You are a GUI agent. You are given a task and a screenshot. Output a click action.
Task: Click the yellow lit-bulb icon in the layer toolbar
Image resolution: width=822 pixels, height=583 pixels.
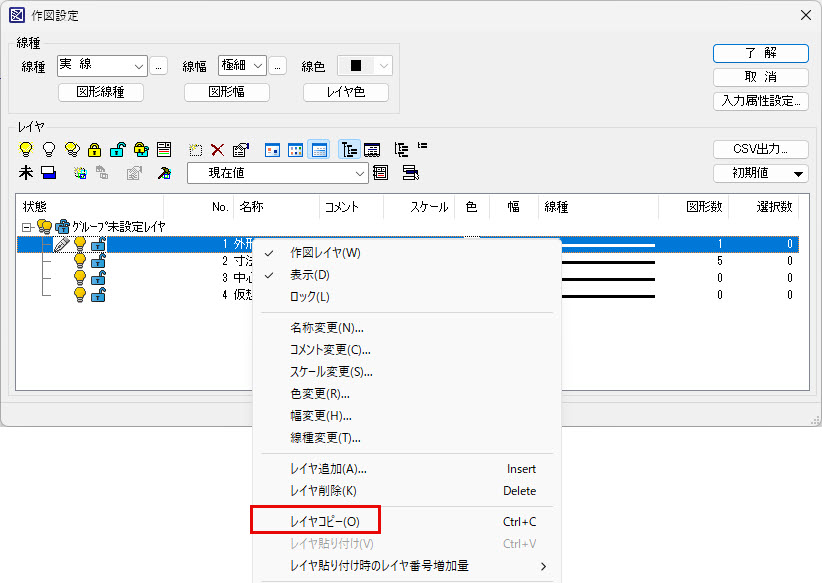click(26, 149)
